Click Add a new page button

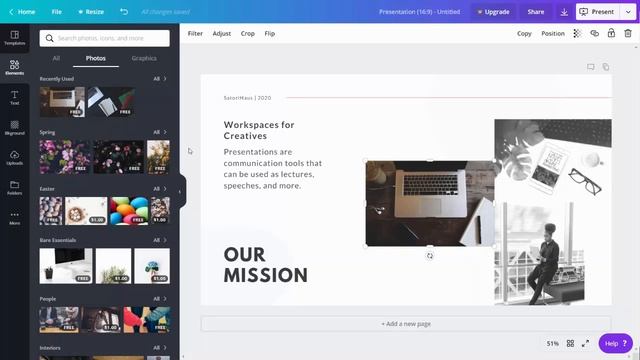pos(406,324)
